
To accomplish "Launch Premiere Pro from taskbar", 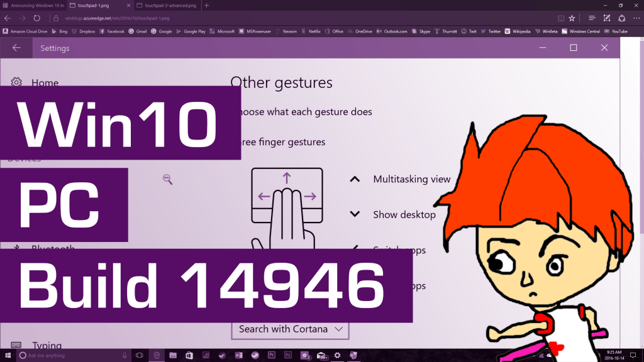I will pyautogui.click(x=272, y=356).
